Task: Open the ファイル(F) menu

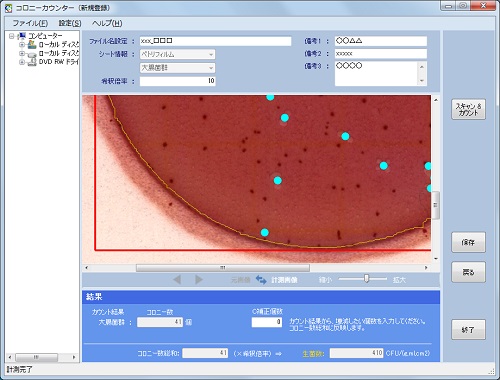Action: [30, 23]
